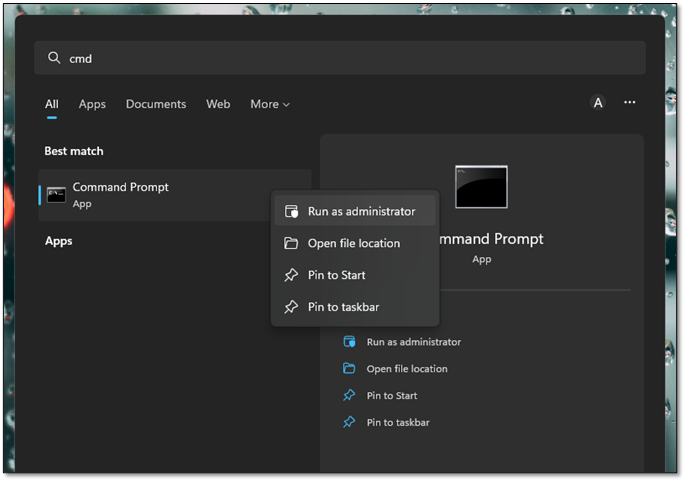Click the small Command Prompt icon in Best match

coord(56,194)
